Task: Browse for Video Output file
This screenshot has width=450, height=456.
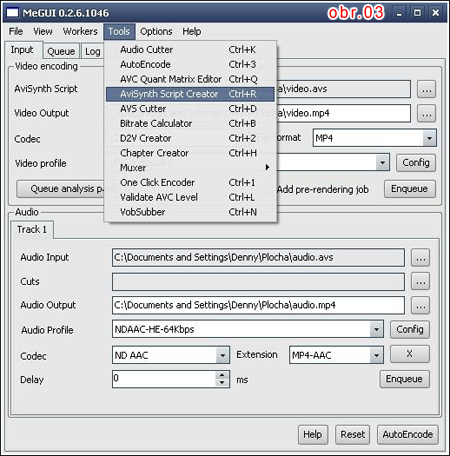Action: [x=427, y=114]
